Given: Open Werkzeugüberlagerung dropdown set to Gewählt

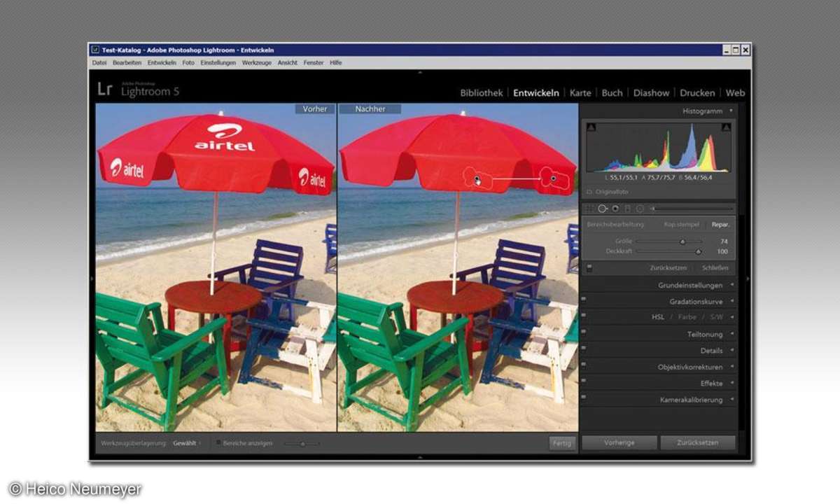Looking at the screenshot, I should [x=187, y=443].
